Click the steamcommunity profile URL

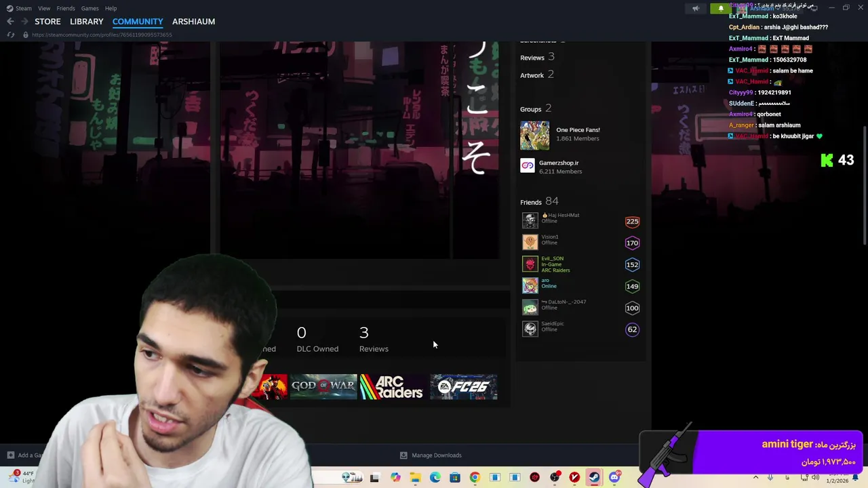(102, 35)
